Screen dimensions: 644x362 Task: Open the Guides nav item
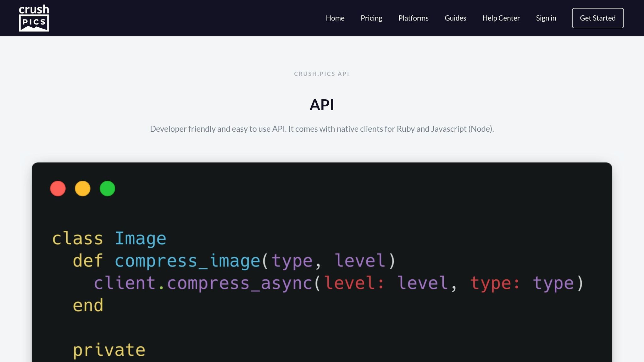pos(455,18)
